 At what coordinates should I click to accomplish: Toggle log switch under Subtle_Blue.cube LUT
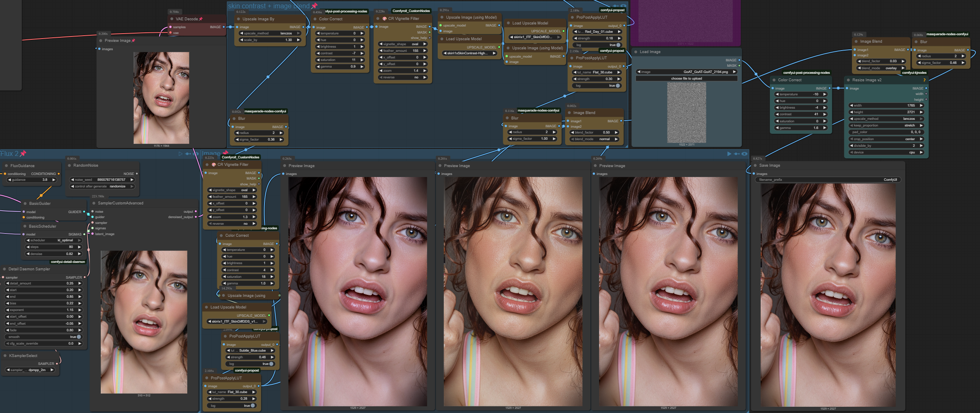tap(271, 364)
